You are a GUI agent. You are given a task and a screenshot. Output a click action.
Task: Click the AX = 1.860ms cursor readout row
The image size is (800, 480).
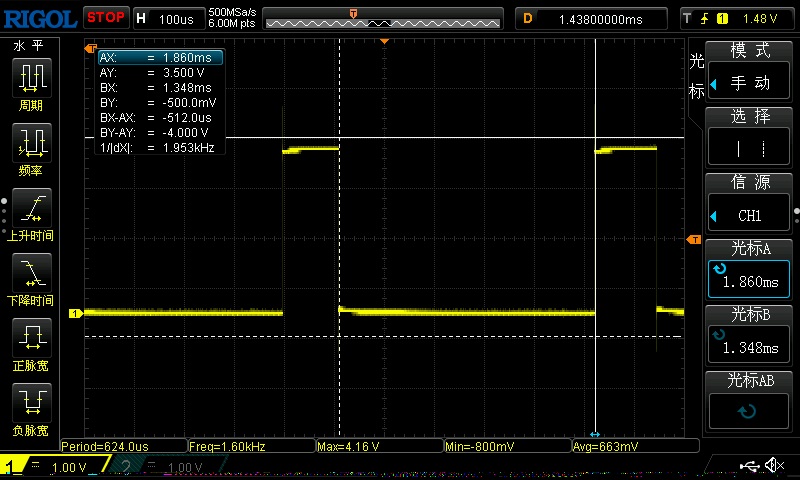pyautogui.click(x=160, y=58)
